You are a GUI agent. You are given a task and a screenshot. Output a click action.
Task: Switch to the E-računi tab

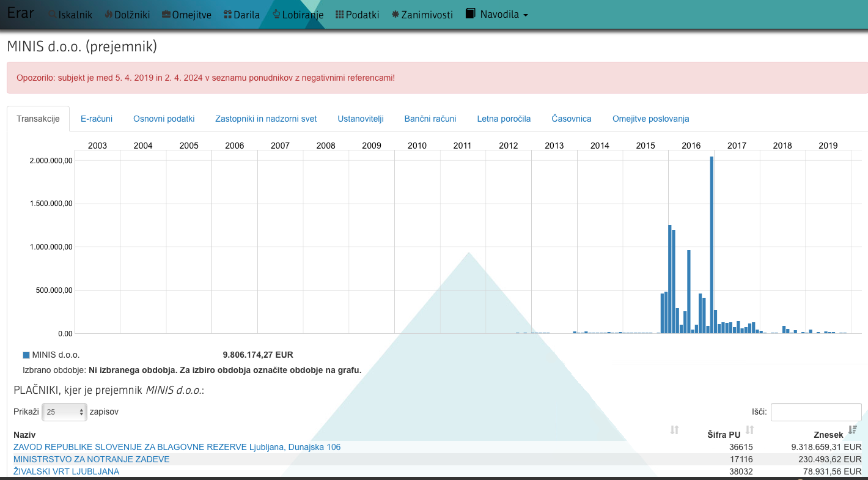pyautogui.click(x=97, y=119)
